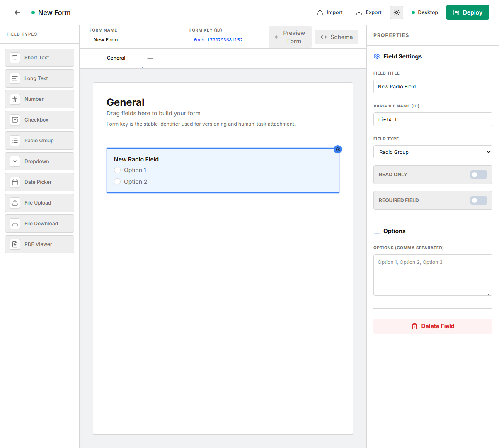
Task: Click the Checkbox field type icon
Action: tap(15, 120)
